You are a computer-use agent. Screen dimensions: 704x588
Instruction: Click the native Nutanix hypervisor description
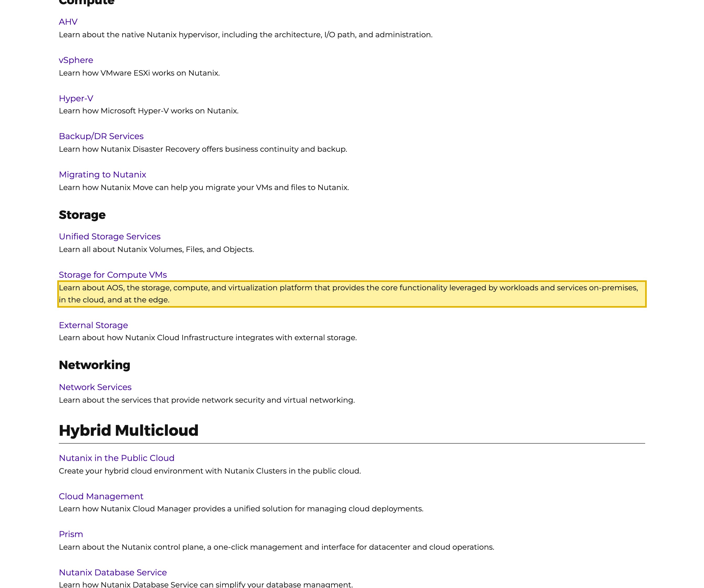245,35
